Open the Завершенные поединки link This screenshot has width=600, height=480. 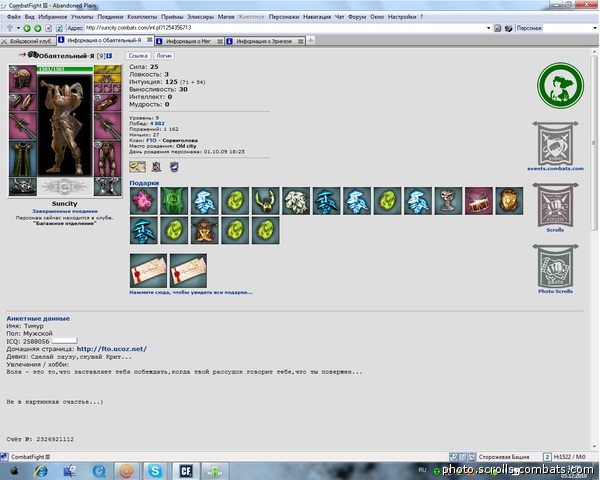coord(65,211)
